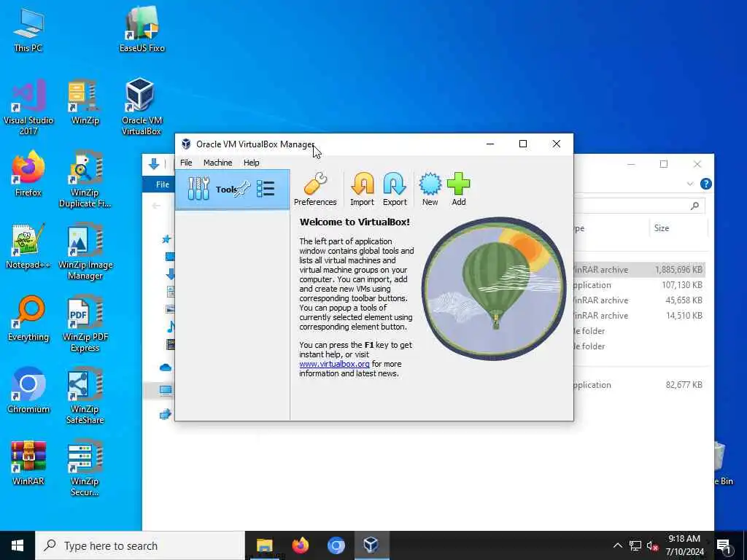Open the Help menu in VirtualBox
Image resolution: width=747 pixels, height=560 pixels.
point(251,163)
